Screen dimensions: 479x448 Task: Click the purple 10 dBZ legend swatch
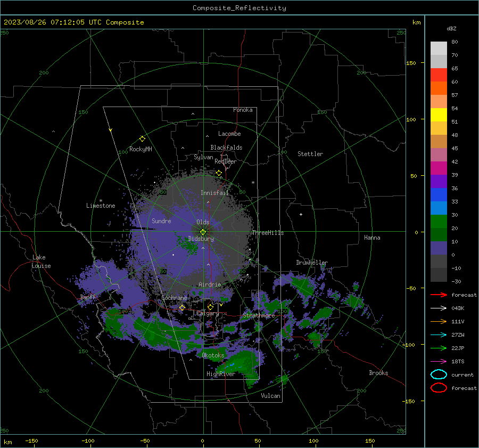[439, 248]
